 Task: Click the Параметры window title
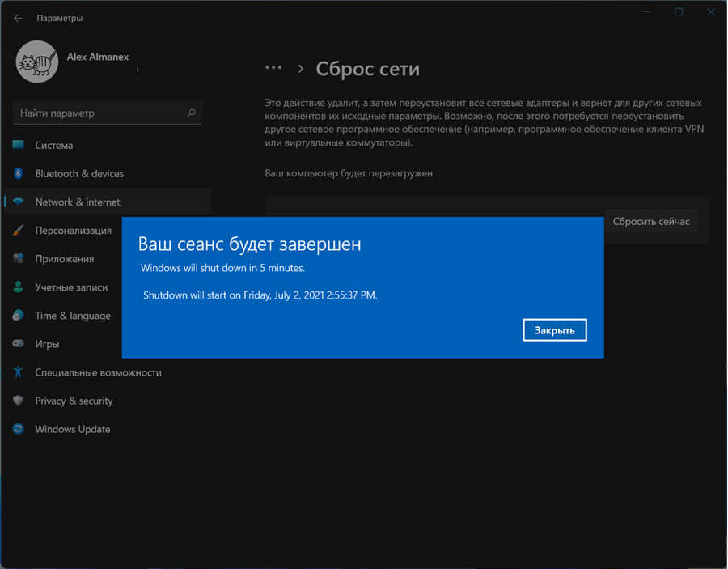click(59, 18)
